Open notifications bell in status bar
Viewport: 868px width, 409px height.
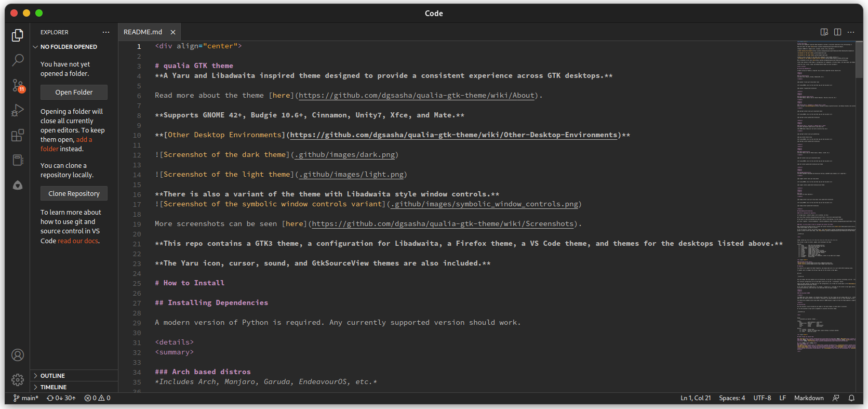[851, 398]
